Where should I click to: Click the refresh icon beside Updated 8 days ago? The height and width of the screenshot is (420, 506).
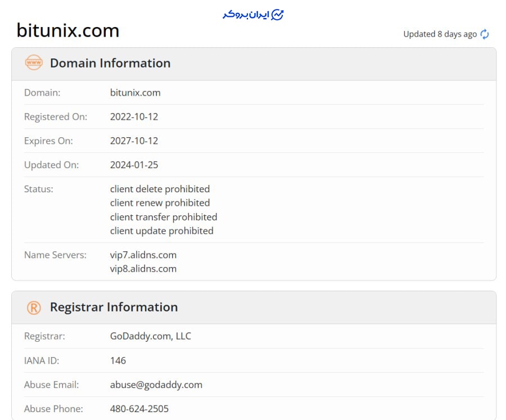tap(485, 34)
